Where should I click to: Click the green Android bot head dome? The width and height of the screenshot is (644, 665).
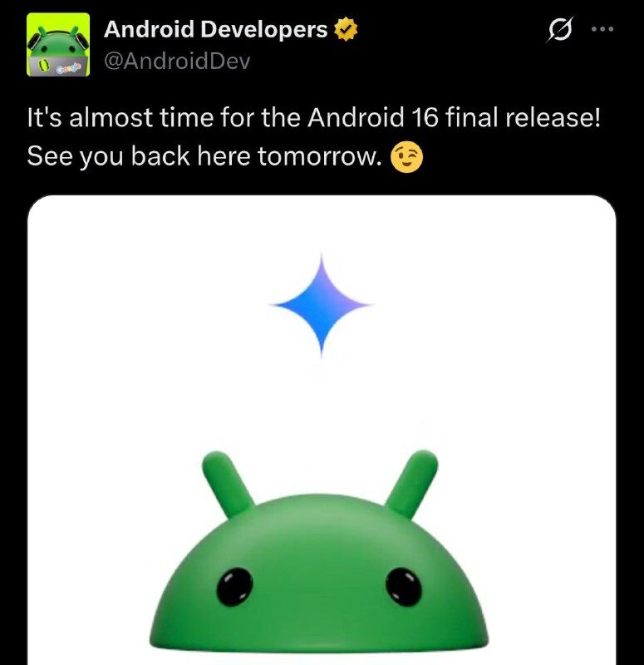pos(319,573)
